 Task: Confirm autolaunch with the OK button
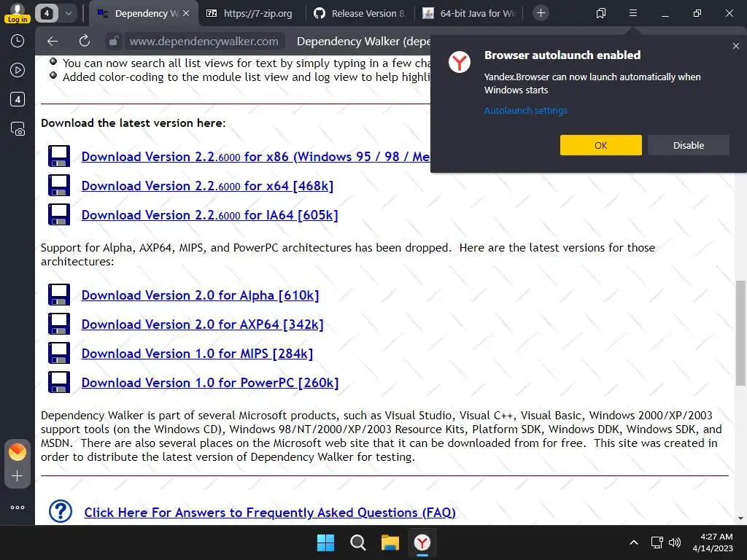click(x=601, y=145)
